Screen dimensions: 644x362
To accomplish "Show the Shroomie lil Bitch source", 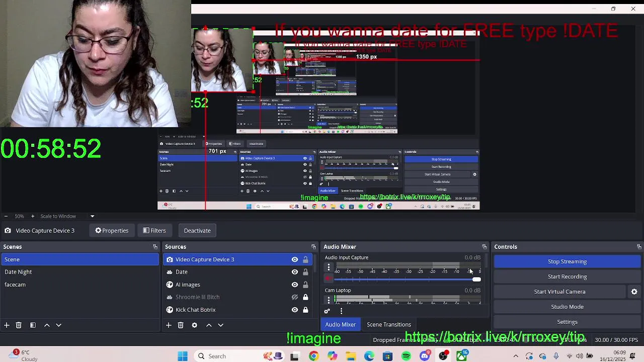I will [x=295, y=297].
